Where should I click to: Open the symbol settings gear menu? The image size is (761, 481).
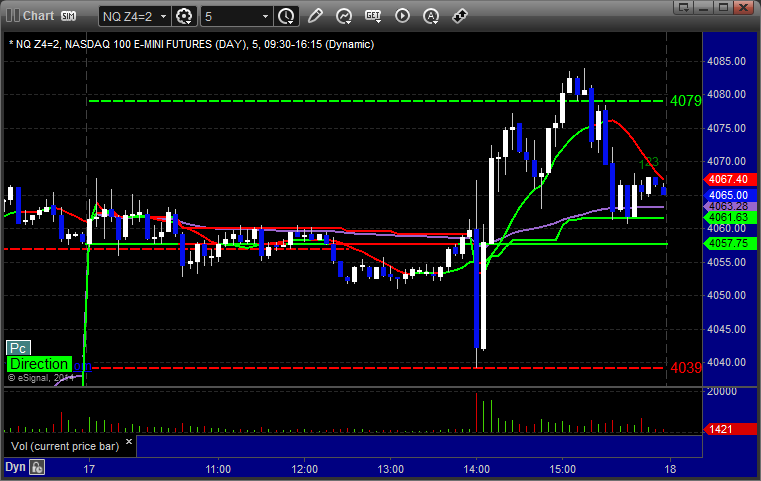(x=184, y=17)
